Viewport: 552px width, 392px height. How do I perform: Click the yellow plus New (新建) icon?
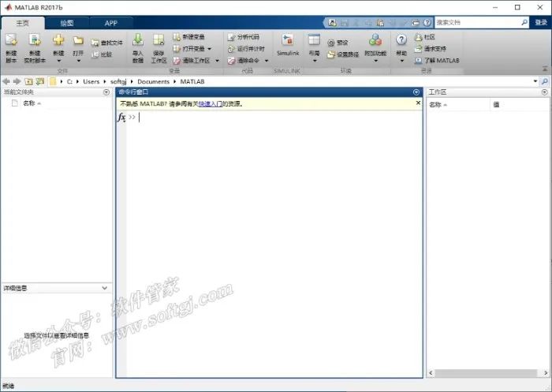[x=58, y=39]
